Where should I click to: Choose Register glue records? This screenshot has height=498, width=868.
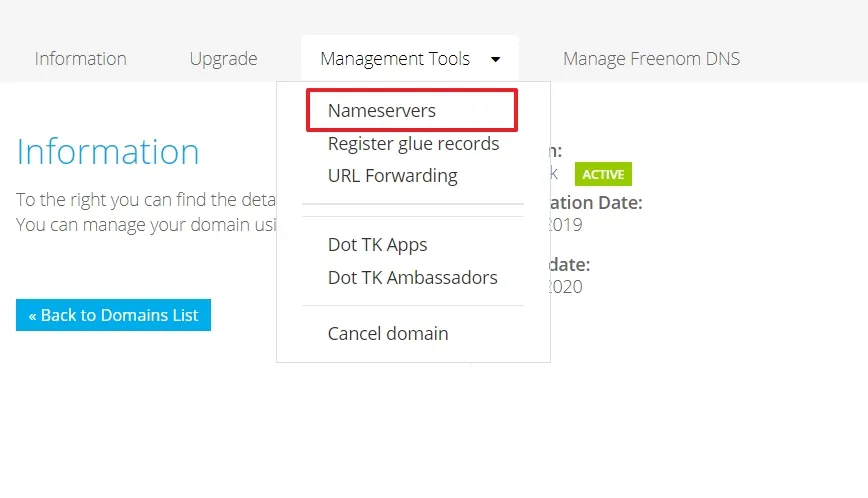pyautogui.click(x=413, y=144)
